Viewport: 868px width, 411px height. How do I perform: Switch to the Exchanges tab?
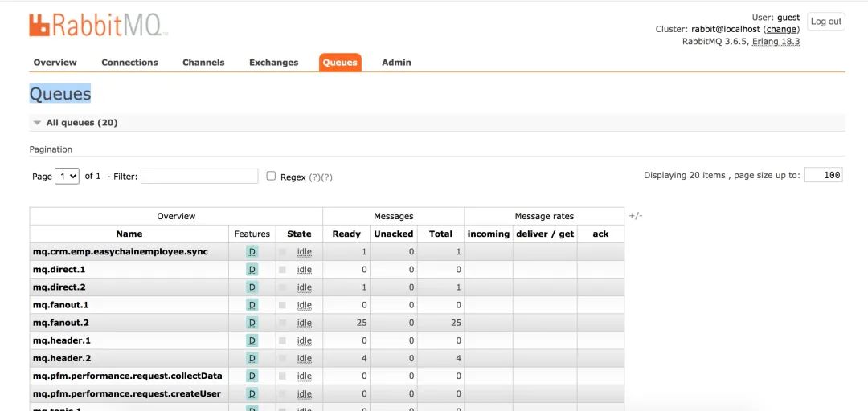point(273,63)
